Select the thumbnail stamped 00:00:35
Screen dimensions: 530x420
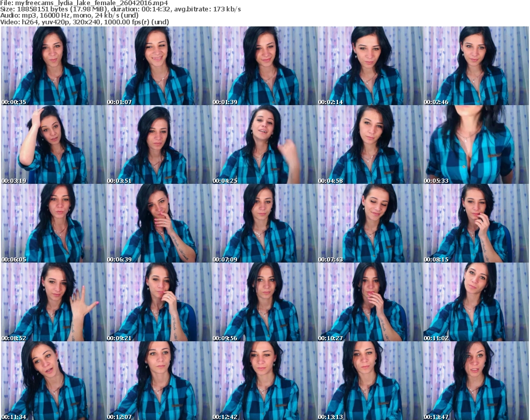click(x=53, y=66)
